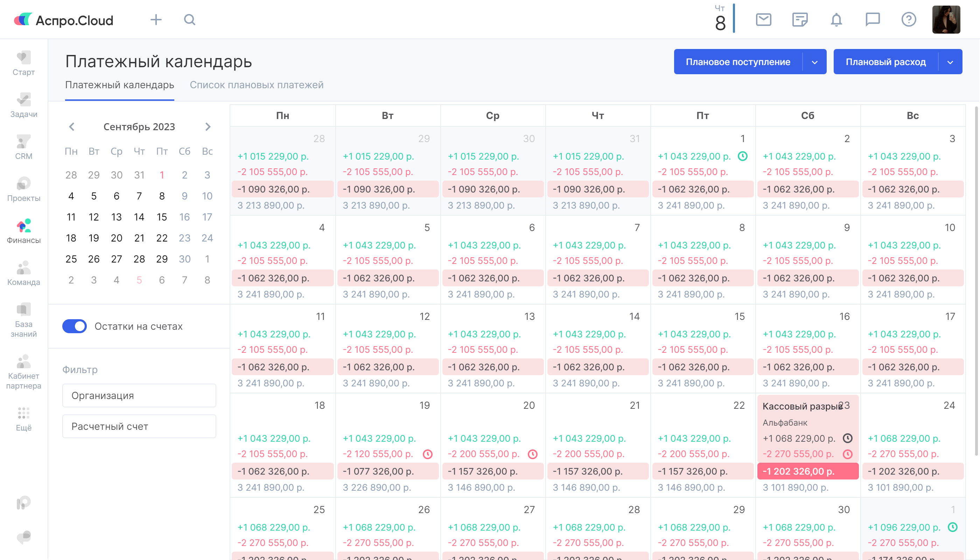This screenshot has width=980, height=560.
Task: Go to previous month in mini calendar
Action: pyautogui.click(x=71, y=127)
